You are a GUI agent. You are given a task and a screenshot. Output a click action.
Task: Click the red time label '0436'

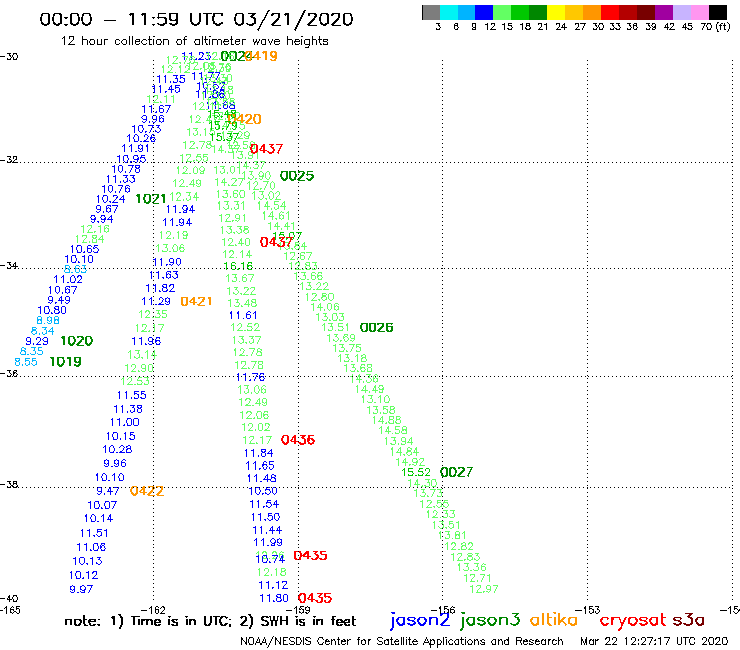tap(298, 440)
